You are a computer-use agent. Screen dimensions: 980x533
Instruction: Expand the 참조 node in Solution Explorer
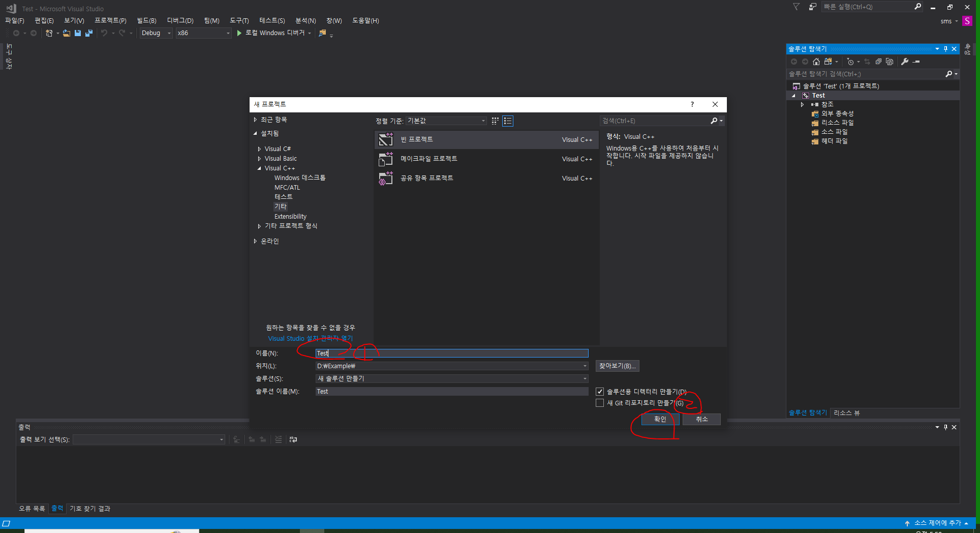point(803,104)
